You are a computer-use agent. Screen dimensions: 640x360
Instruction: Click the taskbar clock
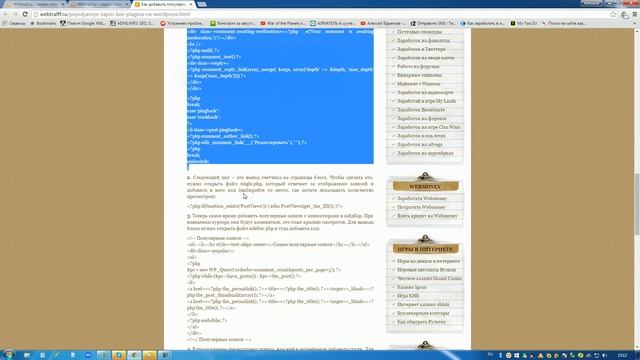tap(622, 356)
